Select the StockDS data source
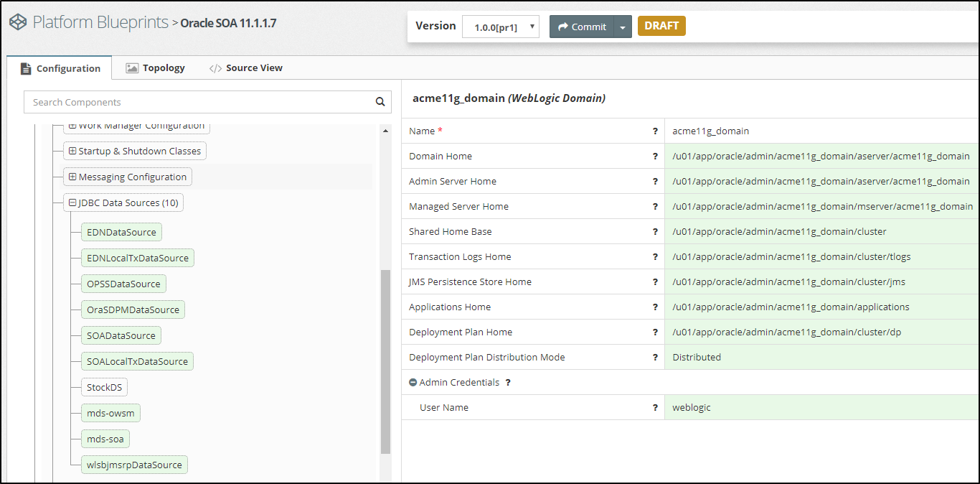The height and width of the screenshot is (484, 980). (105, 388)
